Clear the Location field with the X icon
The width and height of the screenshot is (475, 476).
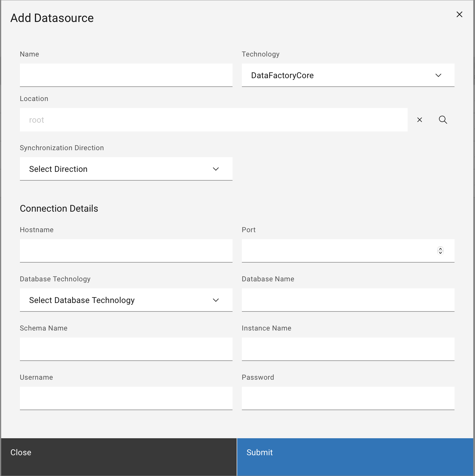[419, 120]
